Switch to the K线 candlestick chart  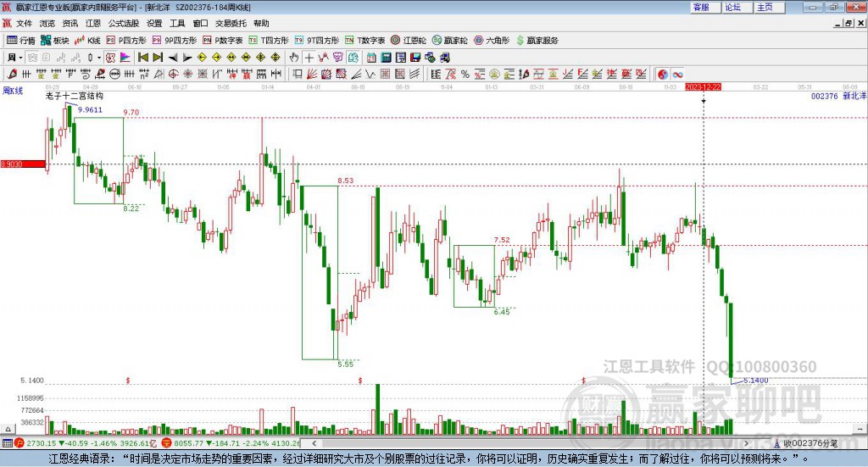87,41
